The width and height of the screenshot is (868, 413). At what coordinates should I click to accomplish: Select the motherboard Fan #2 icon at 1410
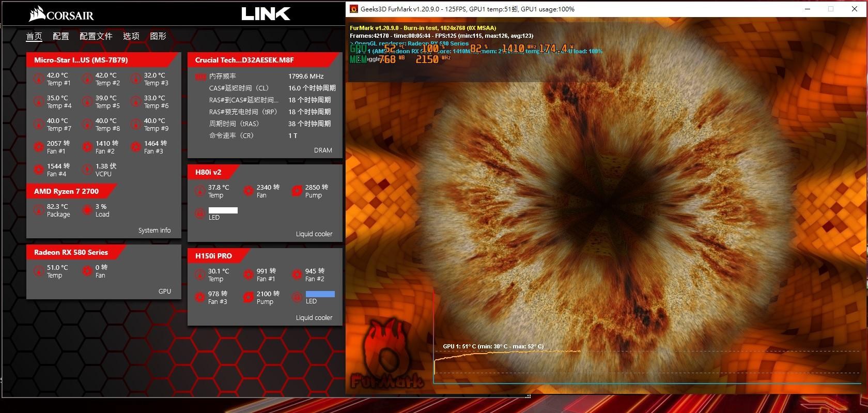(x=87, y=147)
